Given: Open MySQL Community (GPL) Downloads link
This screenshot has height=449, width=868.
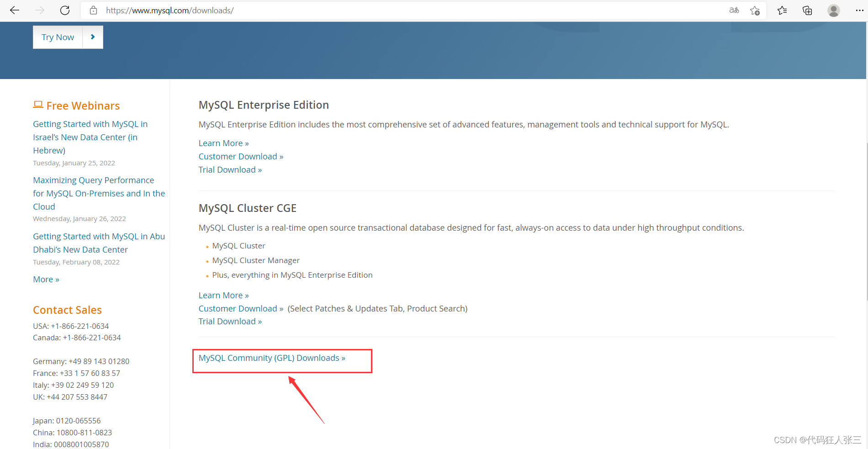Looking at the screenshot, I should [x=272, y=358].
